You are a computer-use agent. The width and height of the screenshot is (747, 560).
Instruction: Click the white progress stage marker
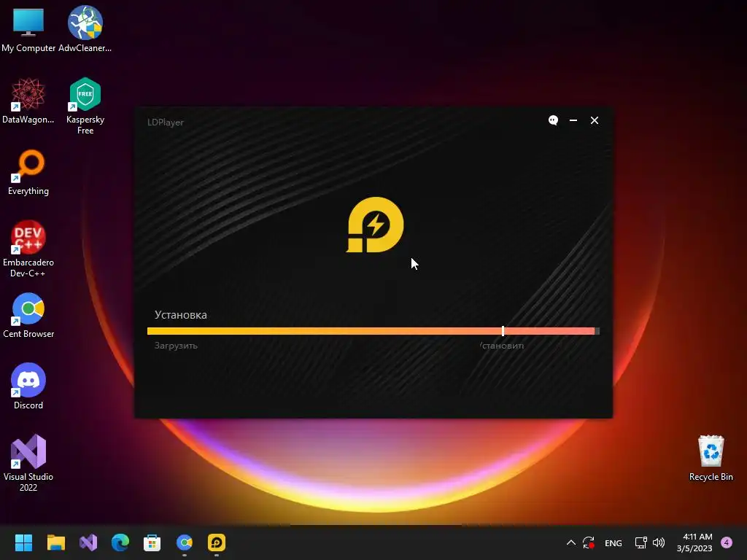click(503, 331)
